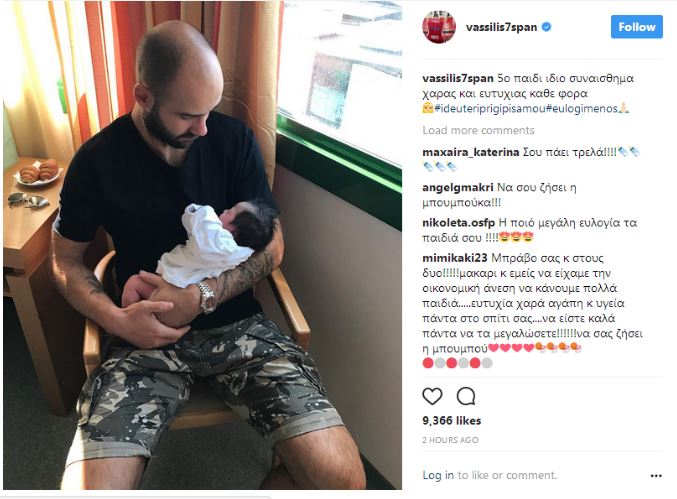Open hashtag #ideuteriprigipisamou
This screenshot has height=499, width=677.
click(490, 109)
